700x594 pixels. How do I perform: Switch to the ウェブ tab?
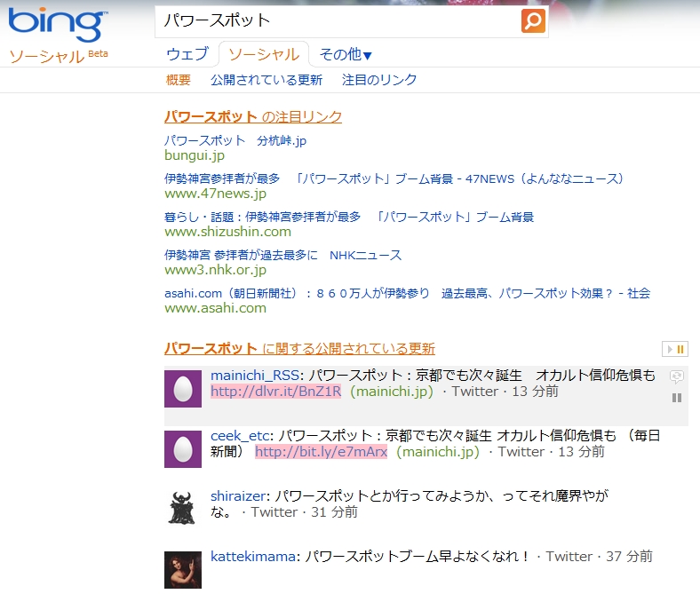pos(187,54)
